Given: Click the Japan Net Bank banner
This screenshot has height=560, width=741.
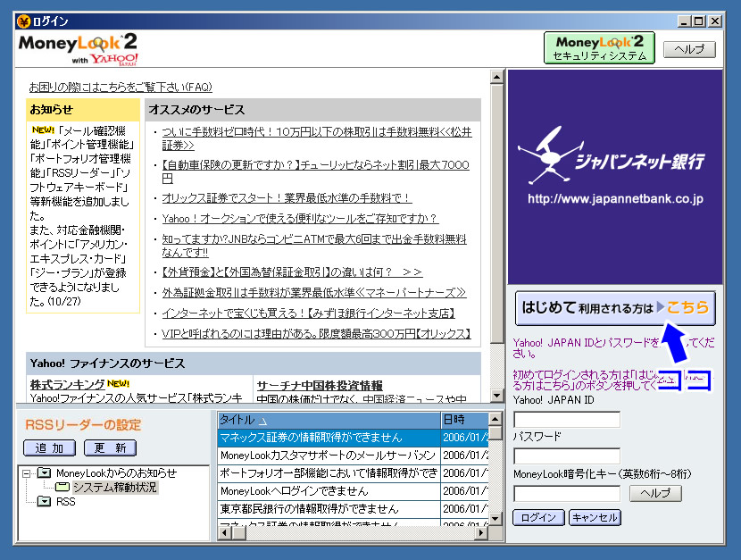Looking at the screenshot, I should tap(615, 177).
